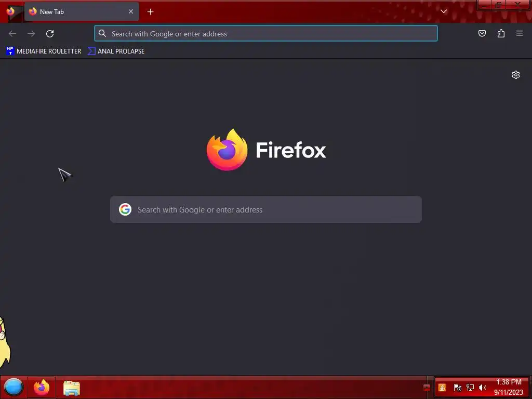Expand the list all tabs chevron
Viewport: 532px width, 399px height.
point(444,11)
